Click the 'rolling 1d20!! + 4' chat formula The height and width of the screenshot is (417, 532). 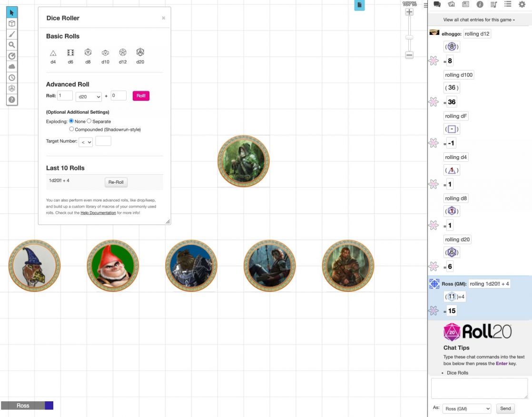coord(489,284)
